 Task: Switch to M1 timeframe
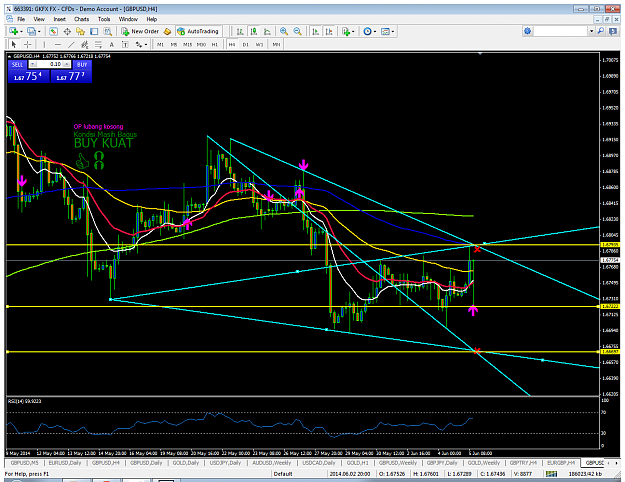(x=160, y=44)
